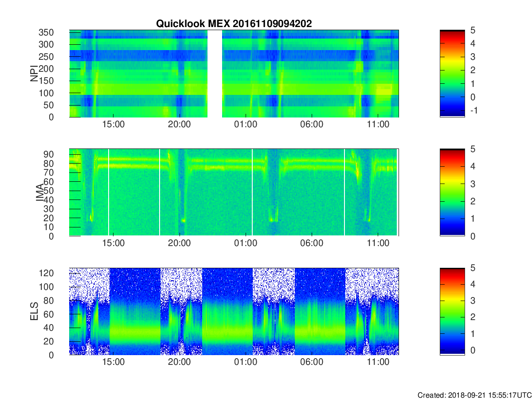Select the ELS y-axis label
Screen dimensions: 532x399
pos(34,311)
